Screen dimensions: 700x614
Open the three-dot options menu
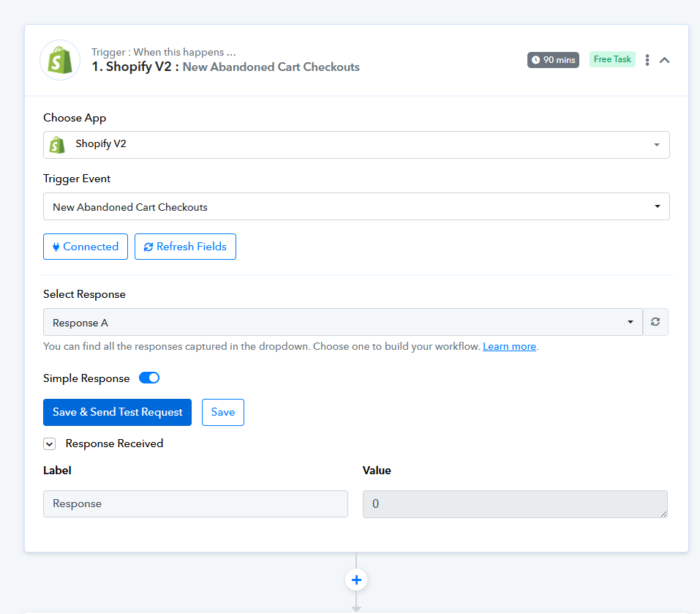coord(647,60)
